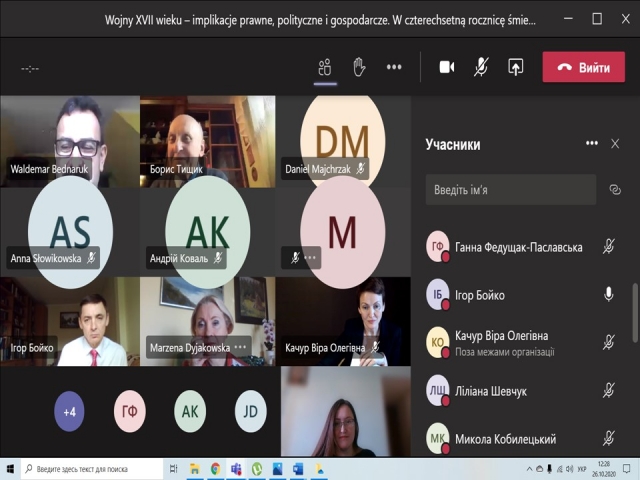Open Task View on the taskbar

pyautogui.click(x=173, y=469)
